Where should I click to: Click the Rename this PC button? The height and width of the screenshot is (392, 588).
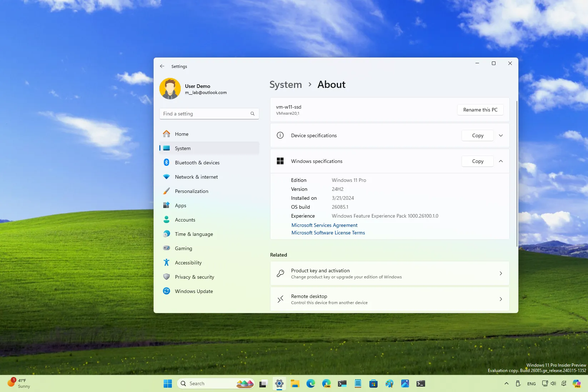(x=480, y=110)
